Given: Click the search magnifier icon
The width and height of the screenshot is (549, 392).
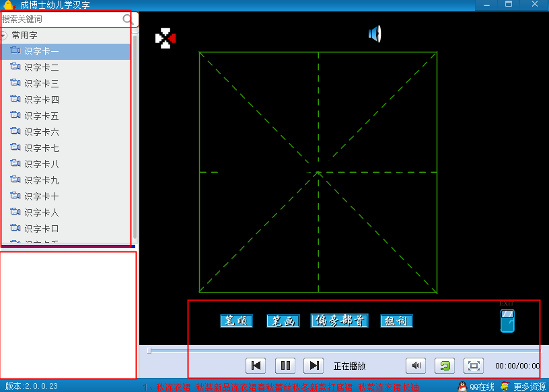Looking at the screenshot, I should 128,19.
